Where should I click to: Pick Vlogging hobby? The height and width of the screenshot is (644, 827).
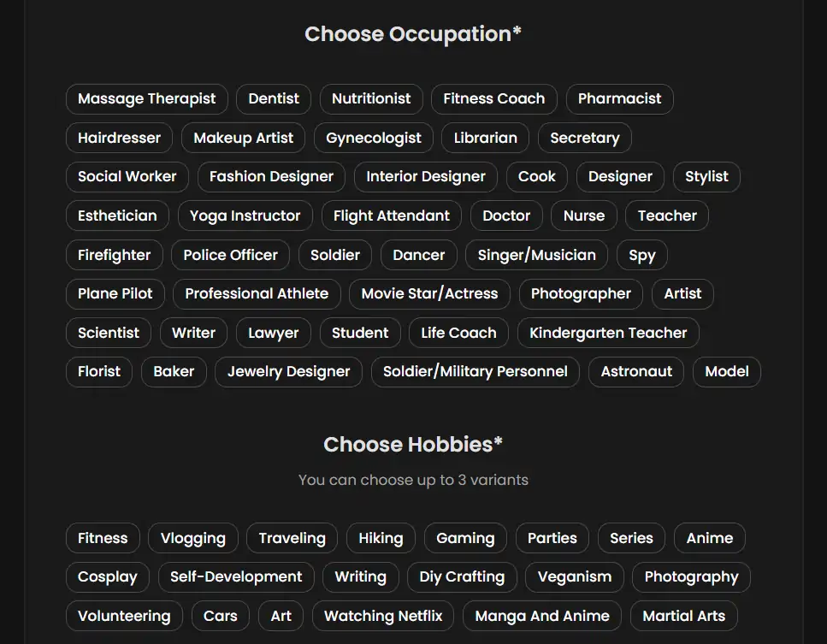[193, 538]
